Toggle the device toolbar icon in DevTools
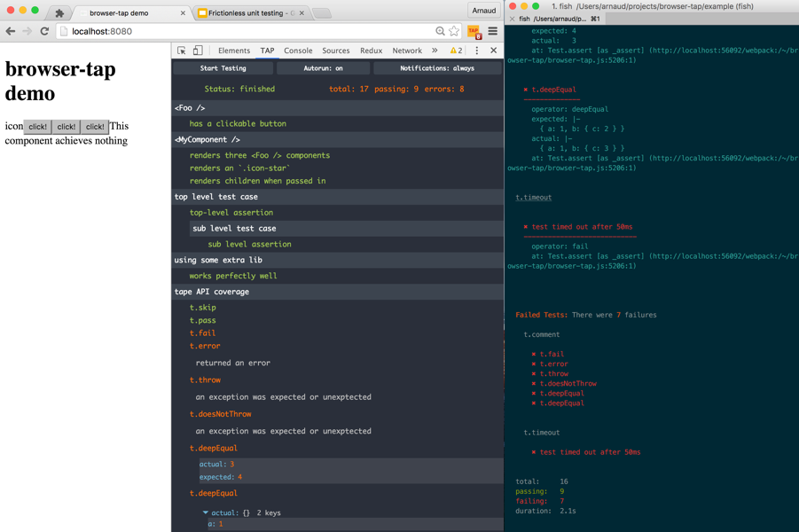Image resolution: width=799 pixels, height=532 pixels. click(197, 51)
